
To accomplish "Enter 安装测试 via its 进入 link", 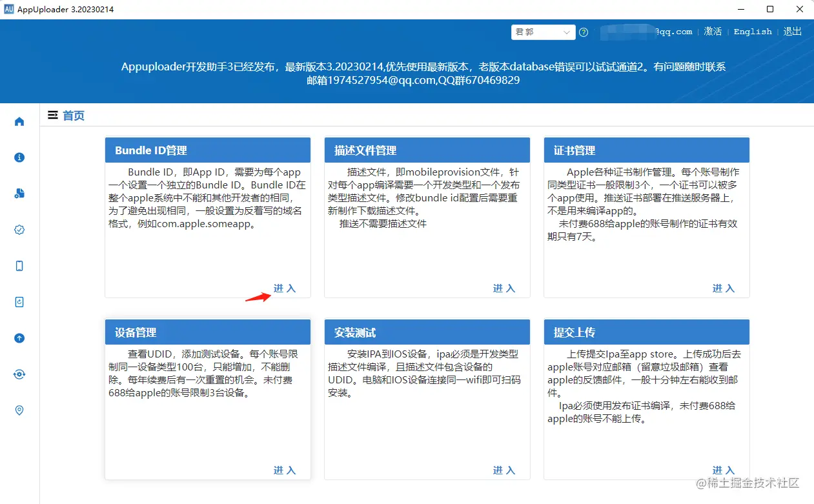I will [504, 470].
